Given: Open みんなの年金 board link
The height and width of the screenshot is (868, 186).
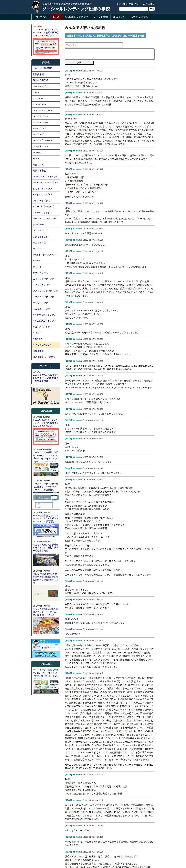Looking at the screenshot, I should pos(46,243).
